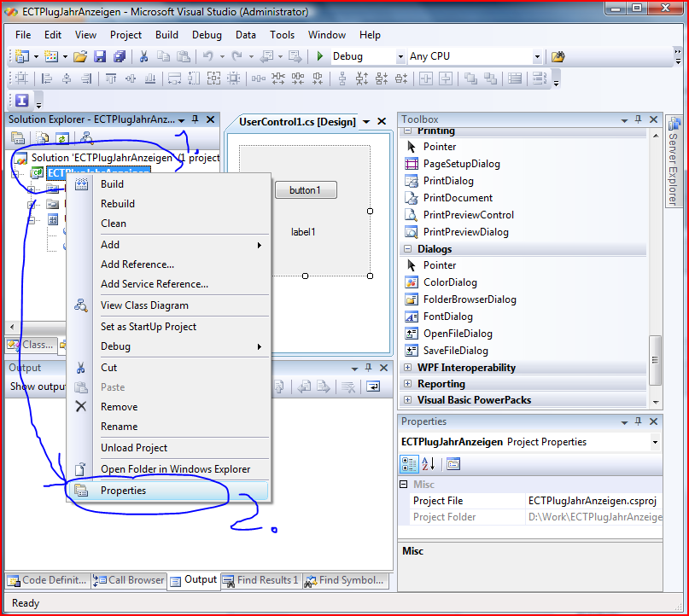Click the Property Pages icon in Properties panel

pyautogui.click(x=453, y=464)
